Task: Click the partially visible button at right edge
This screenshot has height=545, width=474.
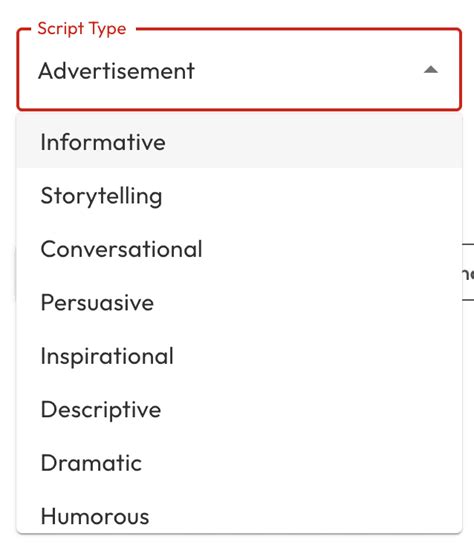Action: coord(468,272)
